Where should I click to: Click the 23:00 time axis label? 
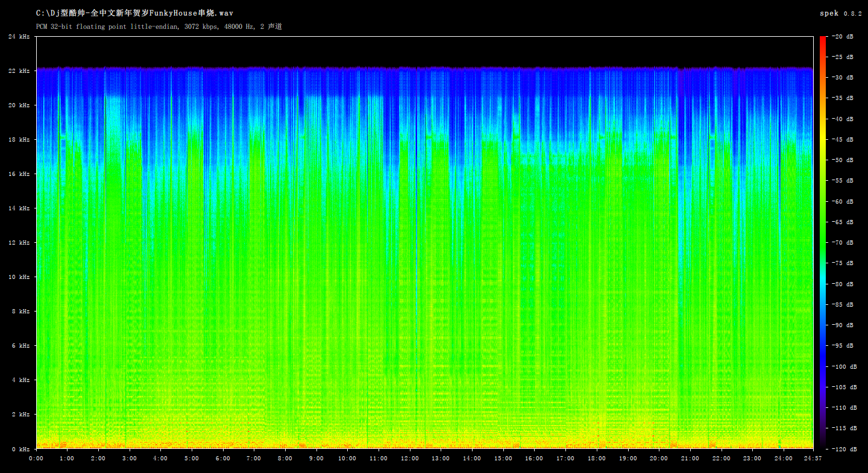click(x=752, y=459)
